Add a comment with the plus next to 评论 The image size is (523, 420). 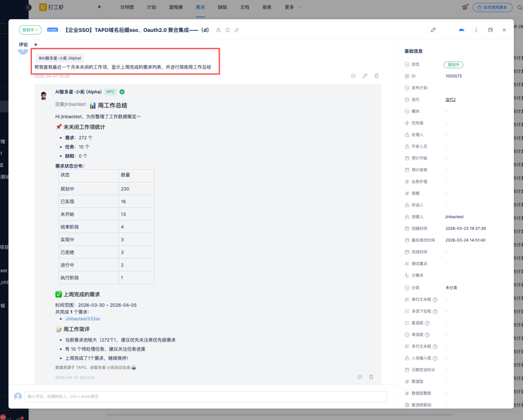36,45
